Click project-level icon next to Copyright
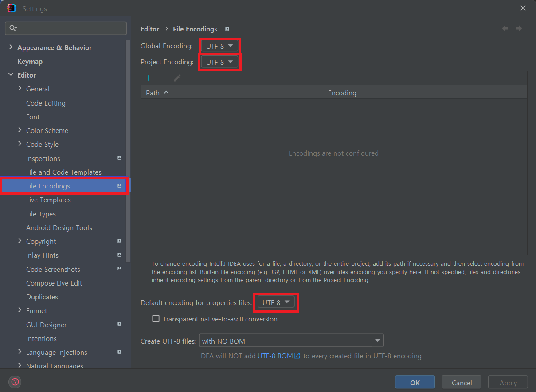 [119, 241]
